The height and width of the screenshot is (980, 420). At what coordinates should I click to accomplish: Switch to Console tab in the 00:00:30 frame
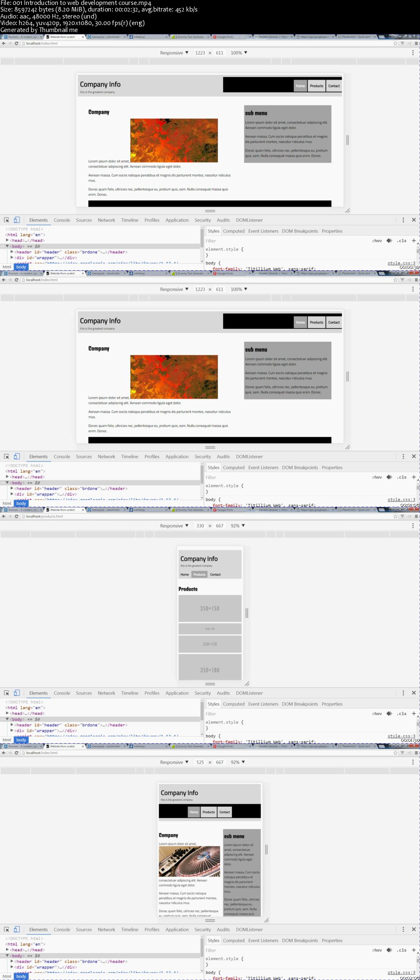point(62,220)
